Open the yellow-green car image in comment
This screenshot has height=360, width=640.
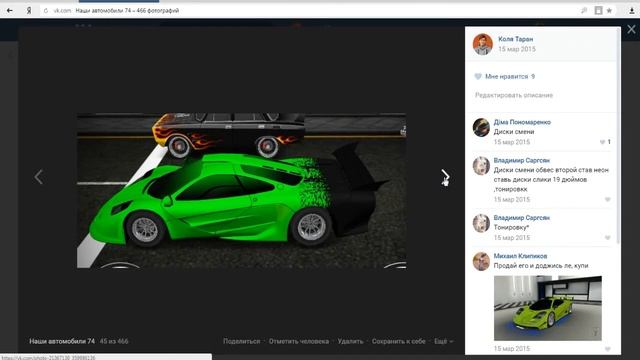pyautogui.click(x=548, y=308)
